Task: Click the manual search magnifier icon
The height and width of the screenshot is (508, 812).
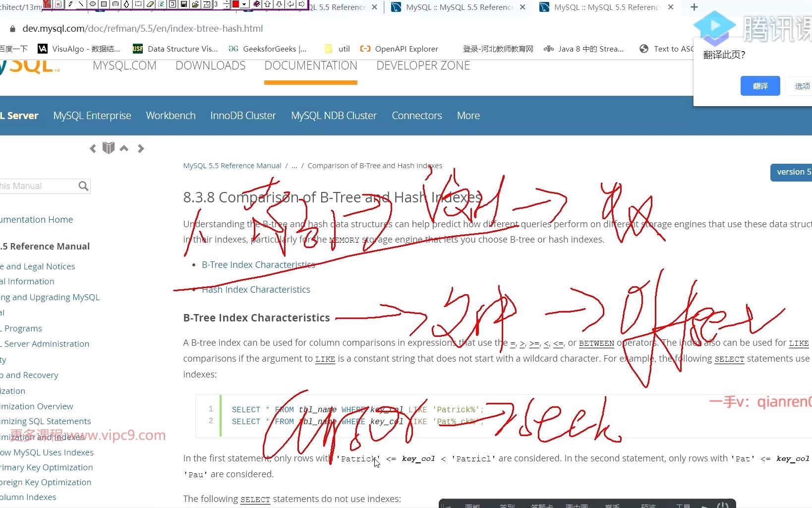Action: (83, 186)
